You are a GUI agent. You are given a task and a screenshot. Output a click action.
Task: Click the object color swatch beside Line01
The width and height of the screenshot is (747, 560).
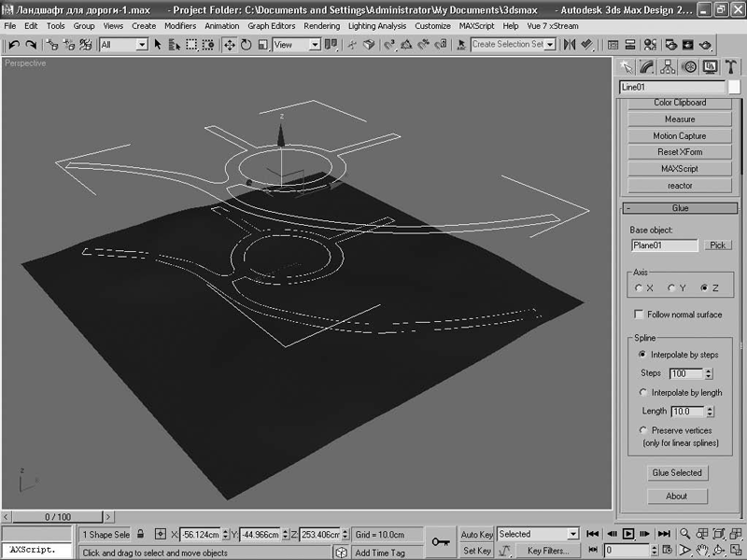[x=734, y=87]
